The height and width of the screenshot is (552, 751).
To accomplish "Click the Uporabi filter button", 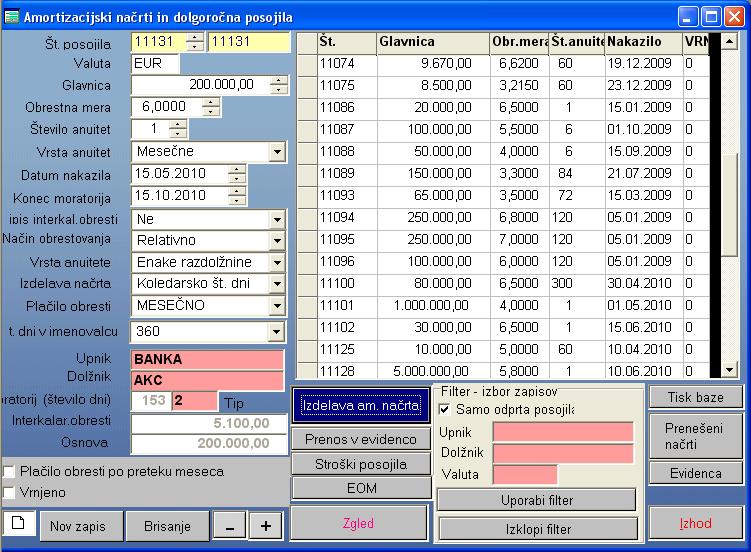I will pyautogui.click(x=537, y=498).
